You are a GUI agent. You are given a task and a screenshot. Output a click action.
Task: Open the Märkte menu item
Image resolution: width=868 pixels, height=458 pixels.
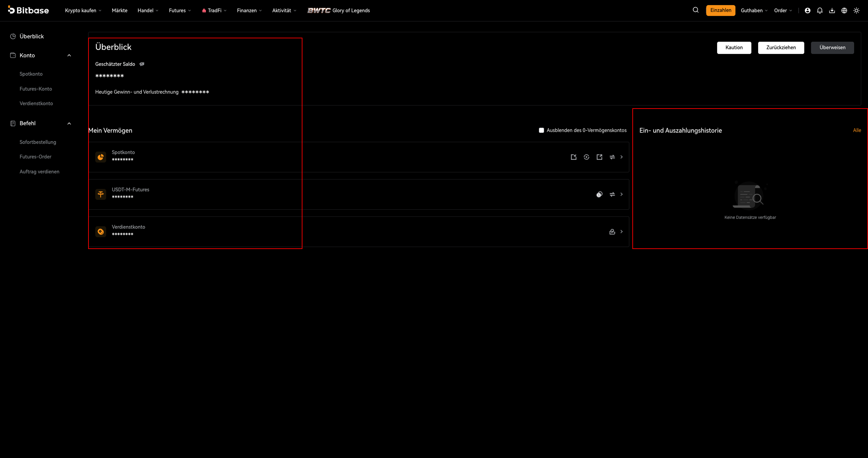point(120,11)
